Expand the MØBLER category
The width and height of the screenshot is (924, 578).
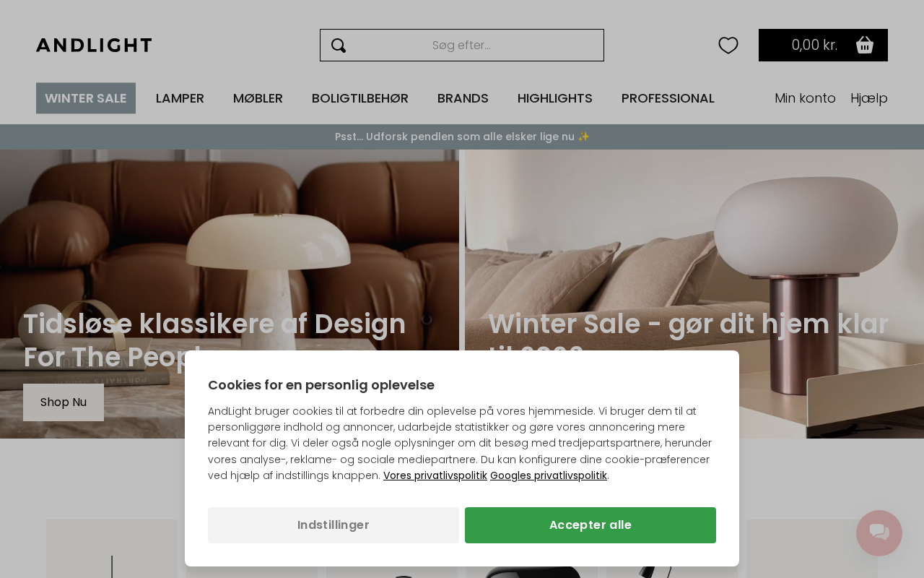click(x=258, y=98)
